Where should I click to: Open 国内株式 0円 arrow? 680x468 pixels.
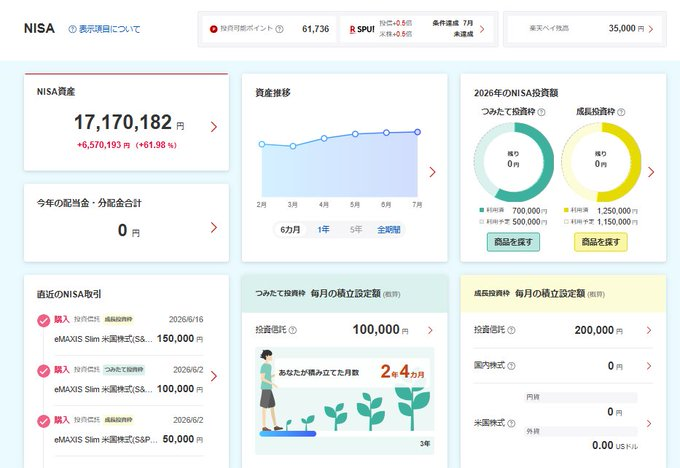click(649, 366)
